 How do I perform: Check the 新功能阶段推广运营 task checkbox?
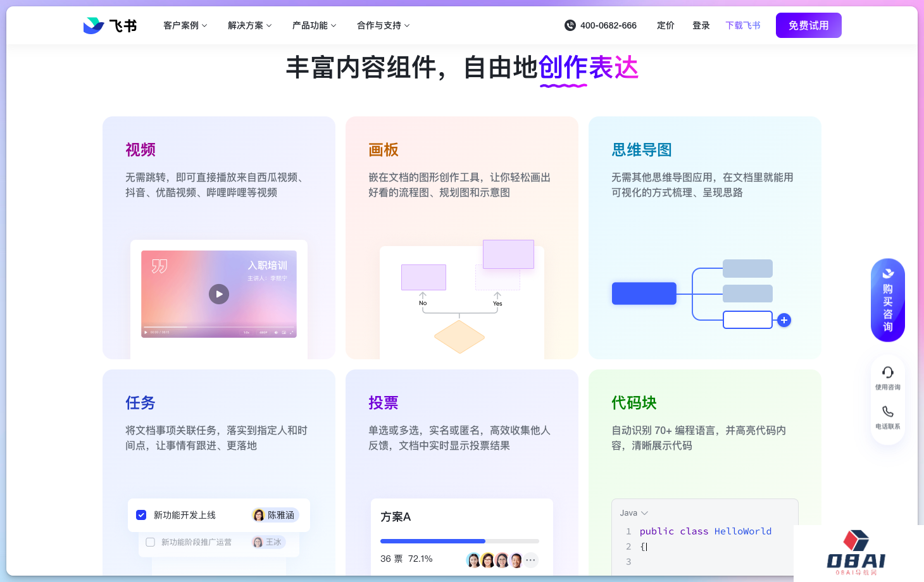151,542
